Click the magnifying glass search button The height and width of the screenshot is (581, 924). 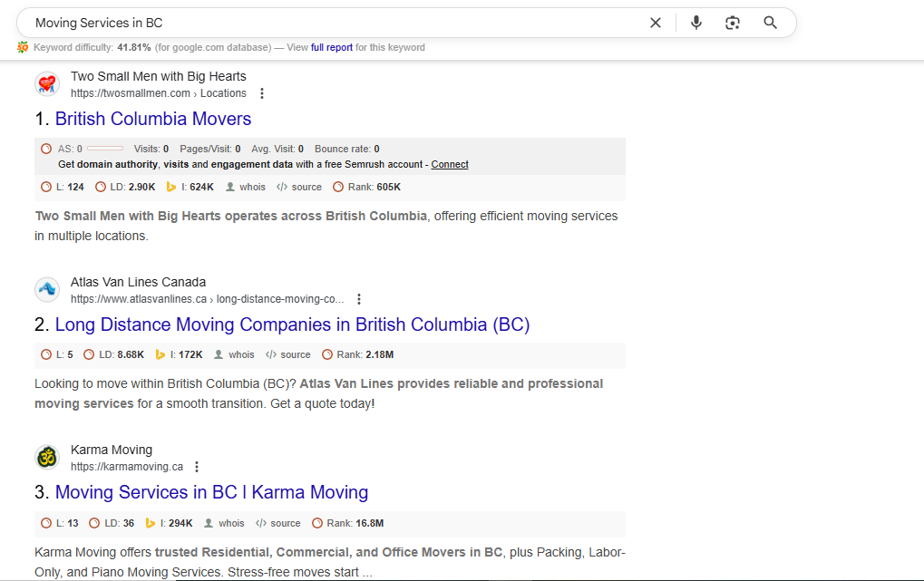point(770,23)
